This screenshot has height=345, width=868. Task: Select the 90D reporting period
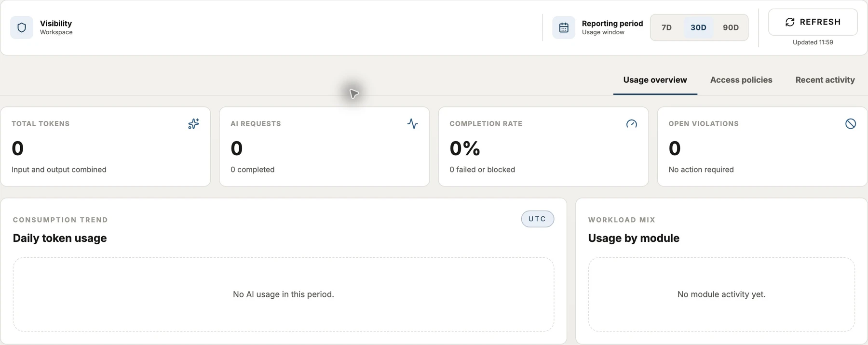(731, 27)
